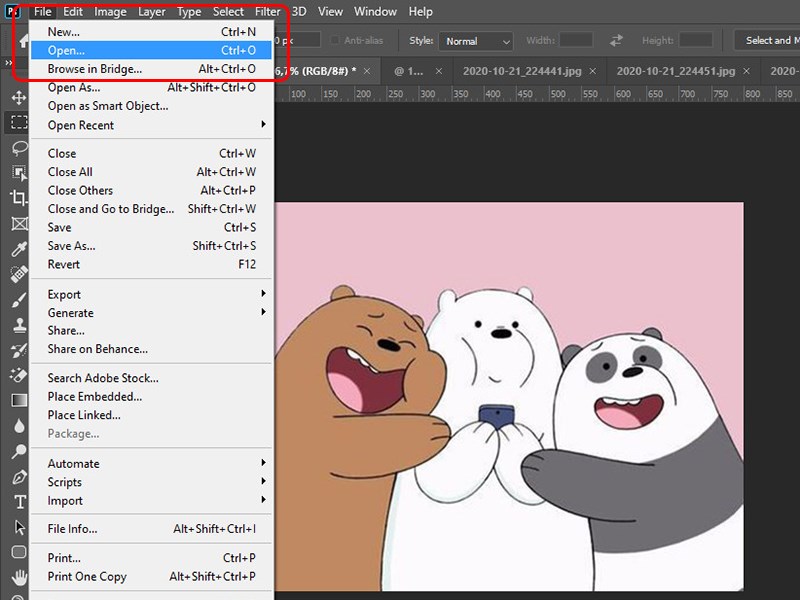Click Open... in the File menu
This screenshot has width=800, height=600.
[66, 50]
